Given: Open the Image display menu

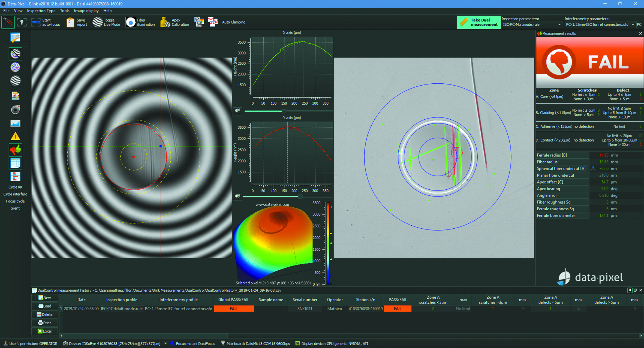Looking at the screenshot, I should [x=86, y=11].
